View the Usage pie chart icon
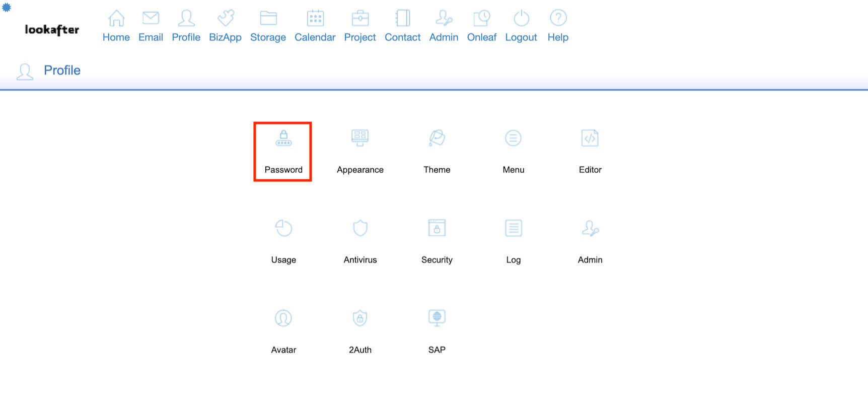Screen dimensions: 868x403 point(283,229)
